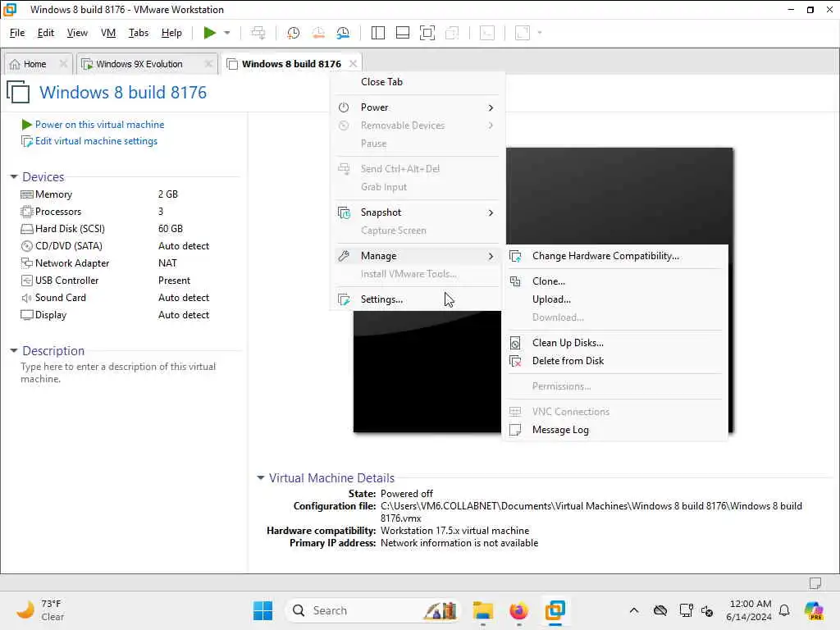Click the description text field
The width and height of the screenshot is (840, 630).
(118, 372)
